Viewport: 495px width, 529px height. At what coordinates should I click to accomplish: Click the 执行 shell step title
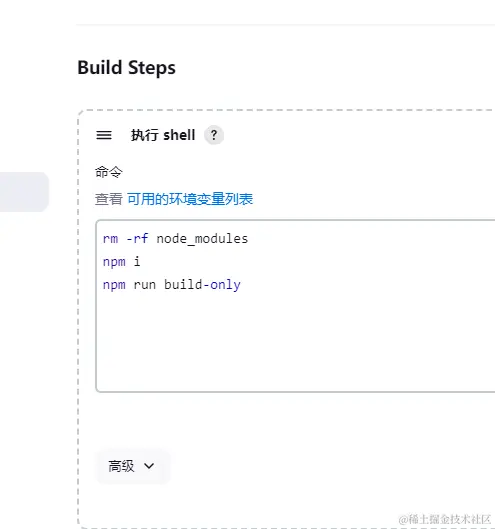(163, 135)
